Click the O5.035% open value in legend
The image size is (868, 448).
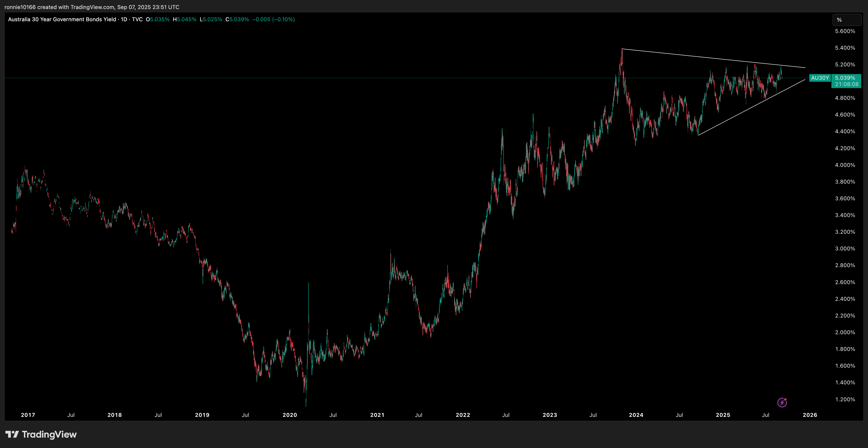pyautogui.click(x=158, y=20)
